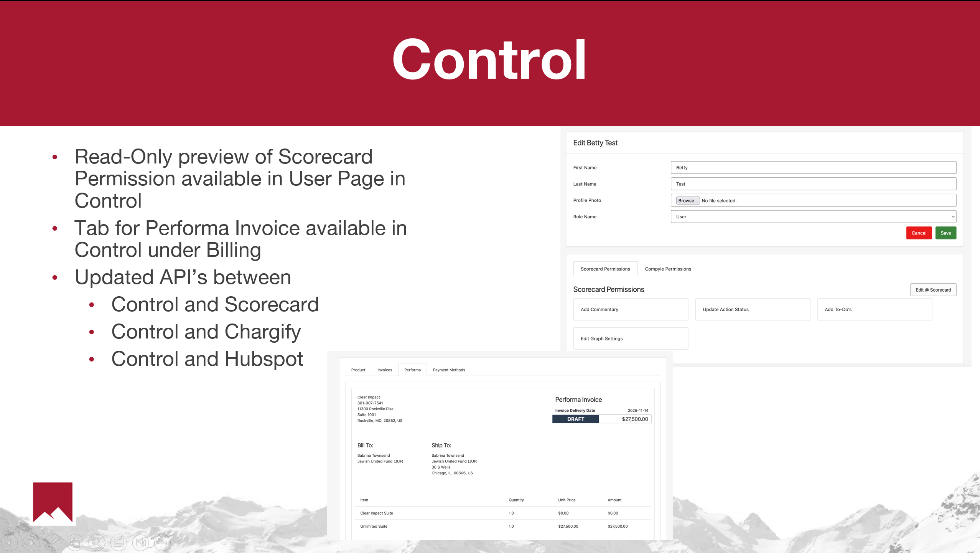Select the Update Action Status permission box

tap(753, 309)
